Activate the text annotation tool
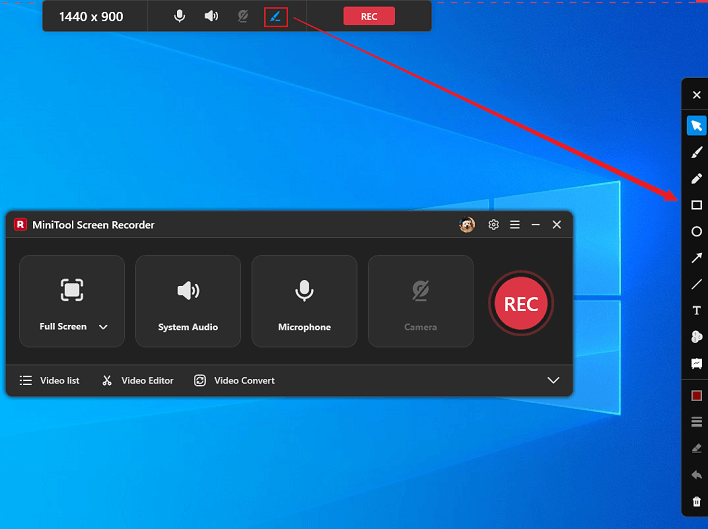This screenshot has width=708, height=529. pos(696,311)
